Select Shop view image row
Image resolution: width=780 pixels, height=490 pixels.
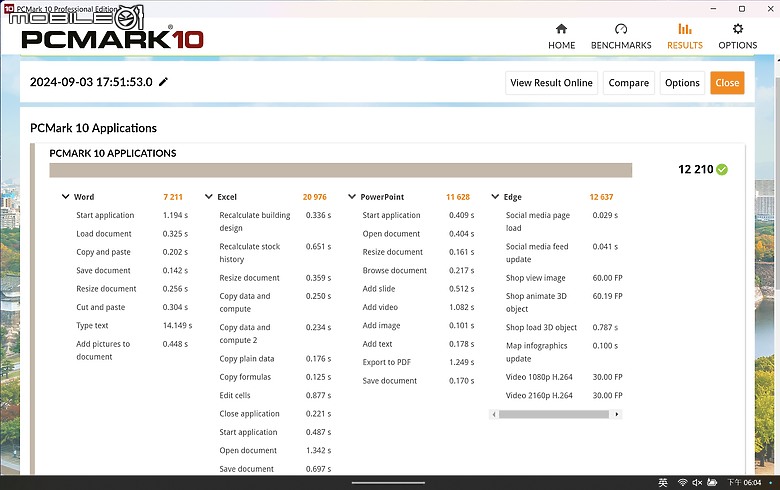click(564, 278)
